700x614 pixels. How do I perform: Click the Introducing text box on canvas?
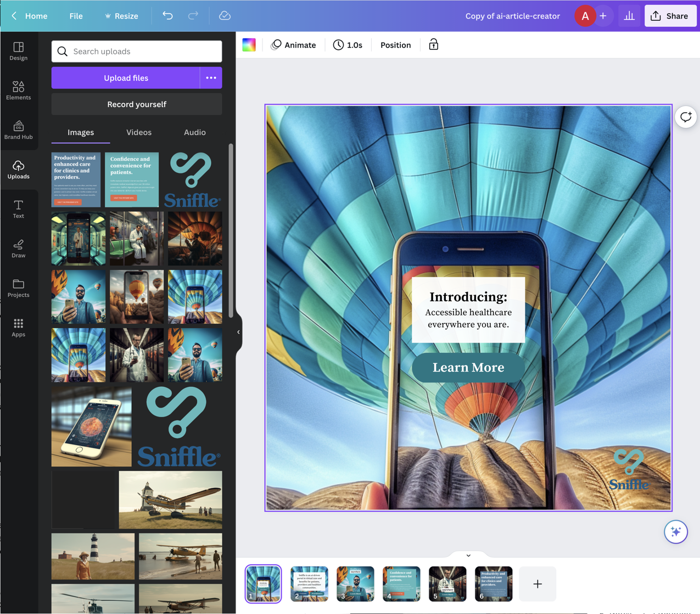[x=468, y=310]
